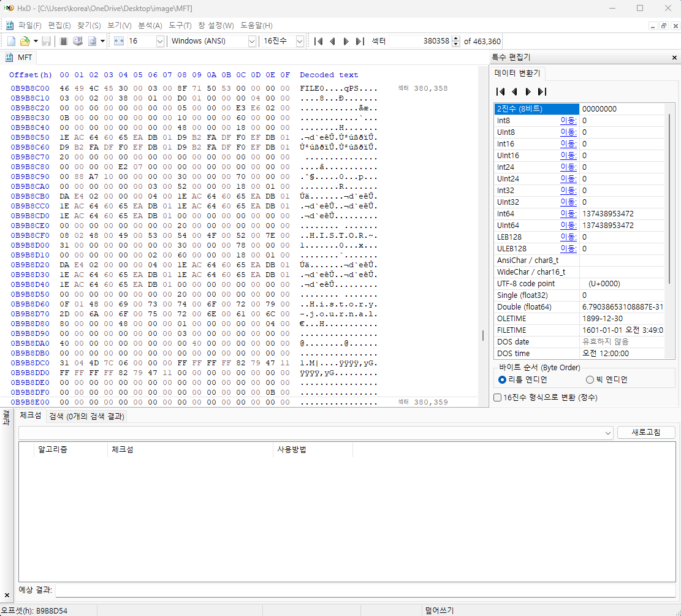Close the 특수 편집기 panel

(674, 57)
